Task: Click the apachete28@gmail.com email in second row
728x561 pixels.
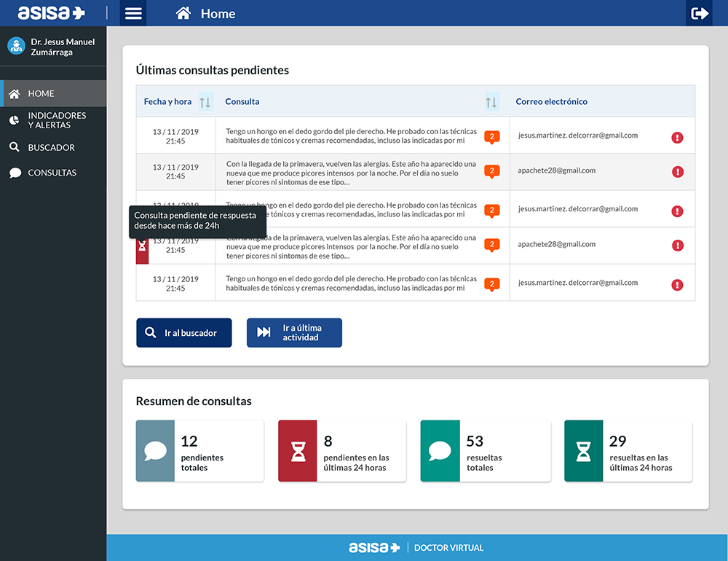Action: [556, 170]
